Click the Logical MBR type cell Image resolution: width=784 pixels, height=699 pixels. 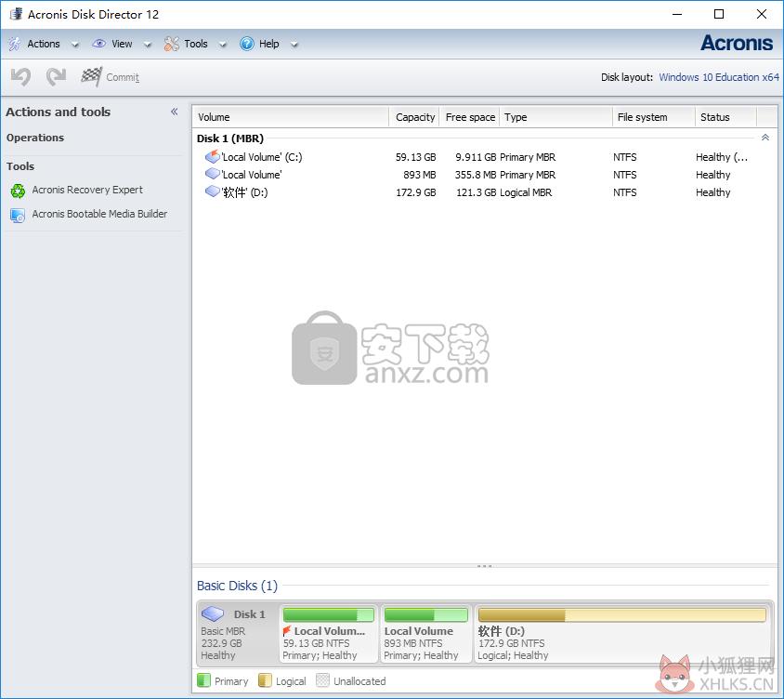tap(526, 192)
